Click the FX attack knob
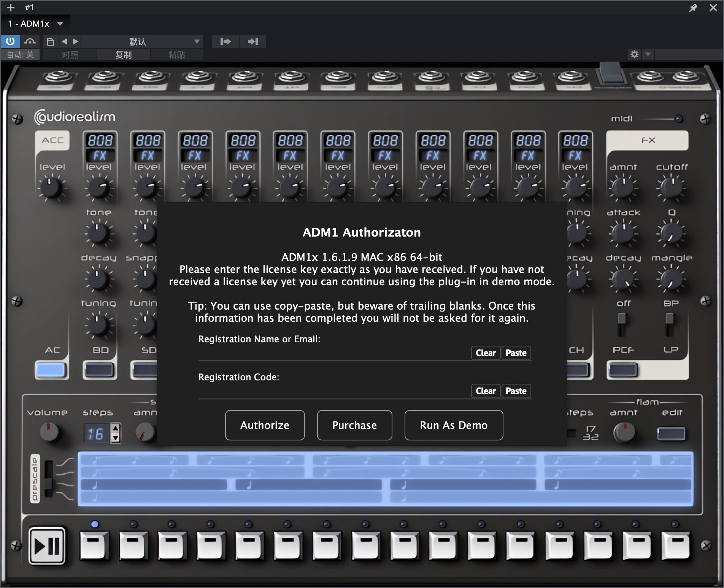Viewport: 724px width, 588px height. (623, 232)
